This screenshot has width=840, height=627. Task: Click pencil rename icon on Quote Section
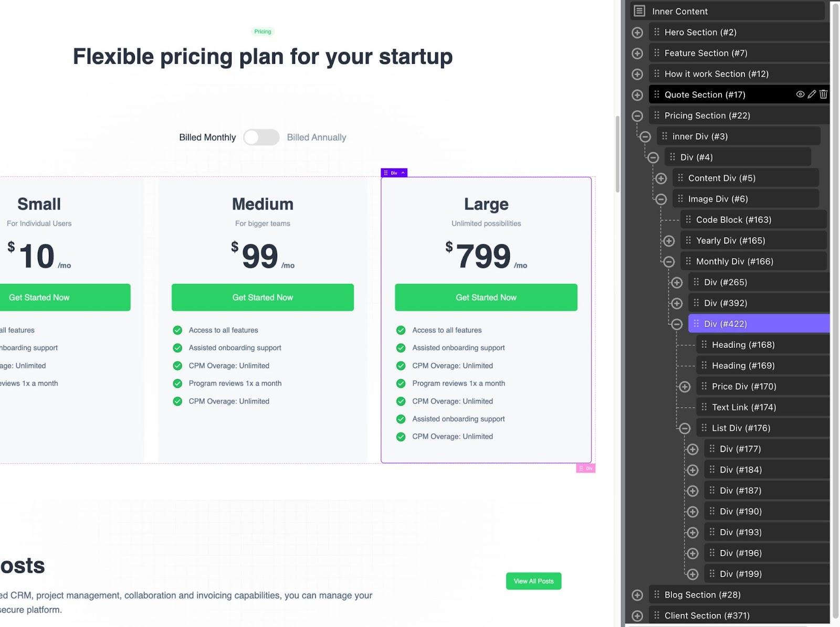coord(812,94)
